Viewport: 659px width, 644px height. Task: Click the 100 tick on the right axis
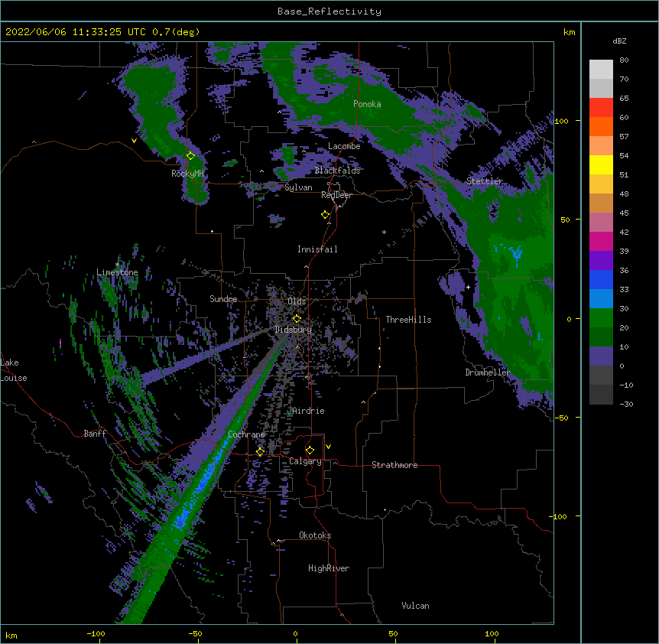click(x=561, y=121)
